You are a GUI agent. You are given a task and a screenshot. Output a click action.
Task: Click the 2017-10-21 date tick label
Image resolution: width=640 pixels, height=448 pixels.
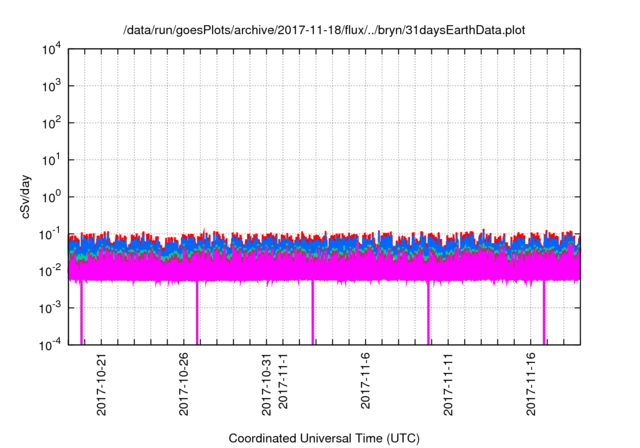101,384
